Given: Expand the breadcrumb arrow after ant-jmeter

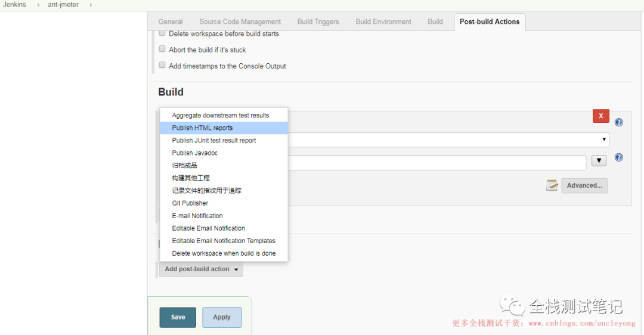Looking at the screenshot, I should [x=91, y=5].
